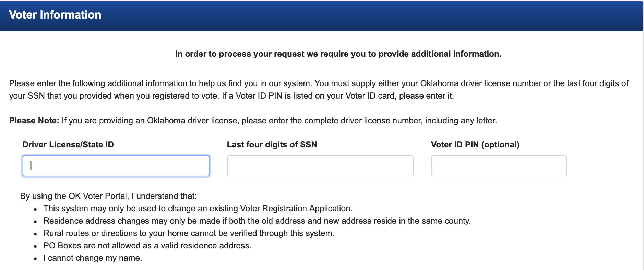Click the "PO Boxes are not allowed" bullet

tap(147, 246)
